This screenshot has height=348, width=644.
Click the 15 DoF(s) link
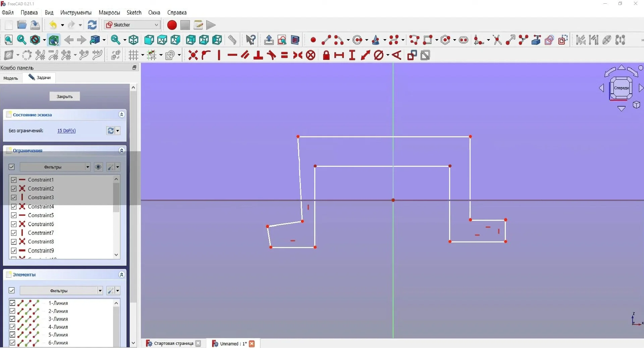click(66, 131)
